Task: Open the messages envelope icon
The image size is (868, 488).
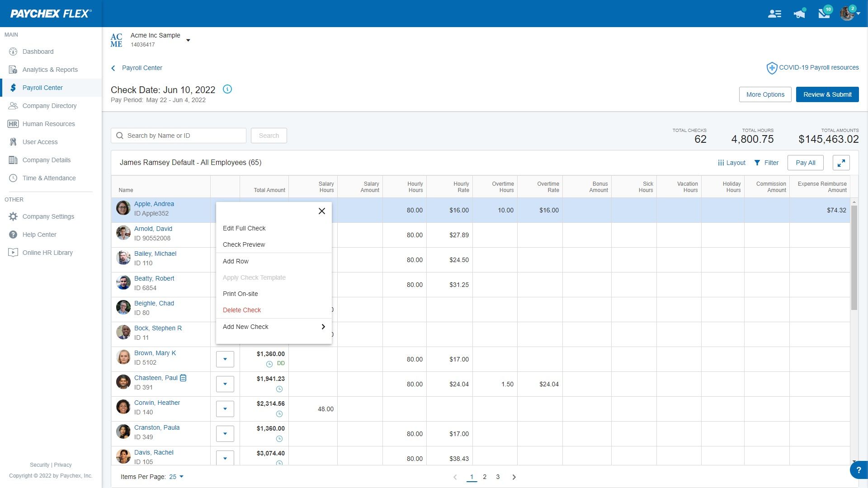Action: click(x=824, y=14)
